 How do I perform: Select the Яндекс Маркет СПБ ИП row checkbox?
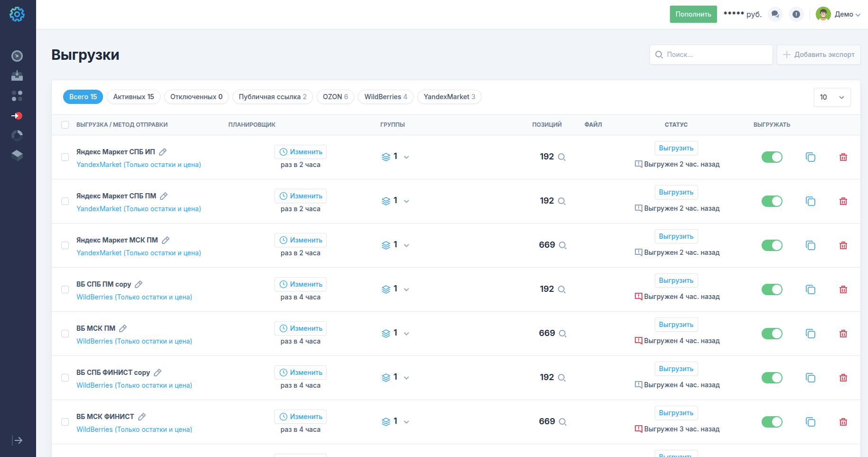(x=65, y=157)
